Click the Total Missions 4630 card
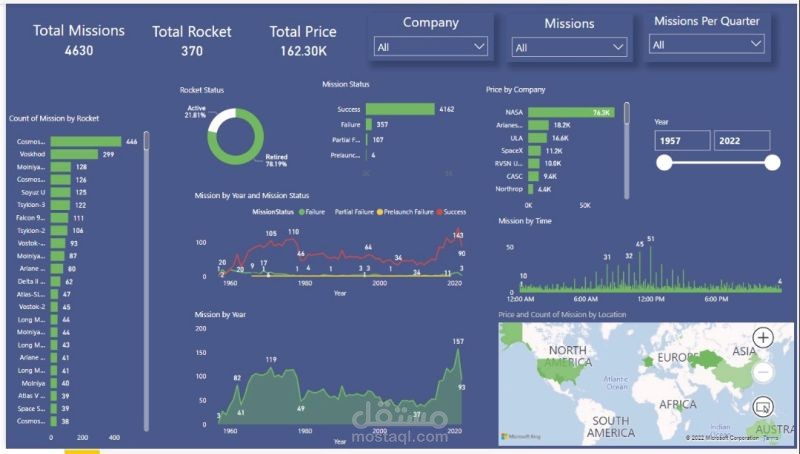Viewport: 800px width, 454px height. [x=79, y=40]
